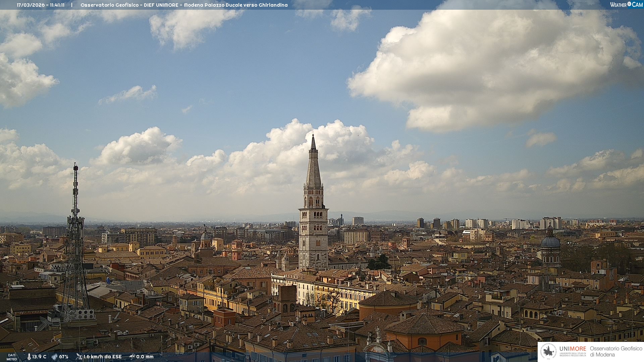The width and height of the screenshot is (644, 362).
Task: Click the 13.9 C temperature reading
Action: tap(39, 357)
